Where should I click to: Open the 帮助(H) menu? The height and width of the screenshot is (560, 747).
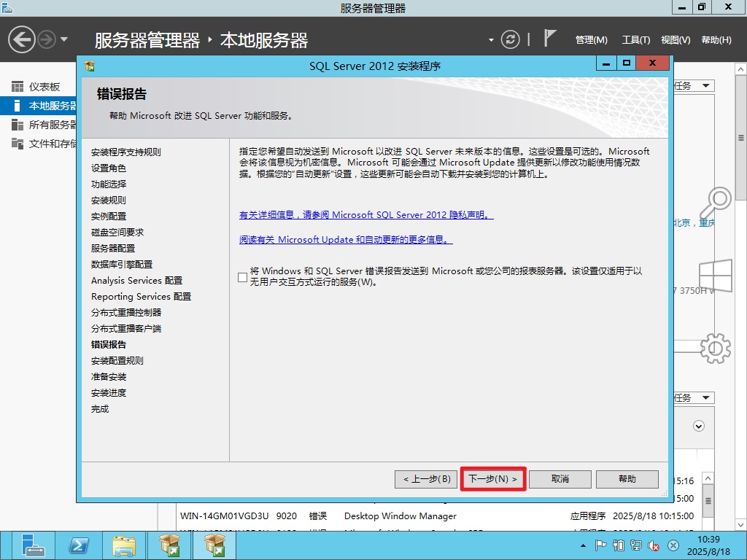(x=716, y=40)
